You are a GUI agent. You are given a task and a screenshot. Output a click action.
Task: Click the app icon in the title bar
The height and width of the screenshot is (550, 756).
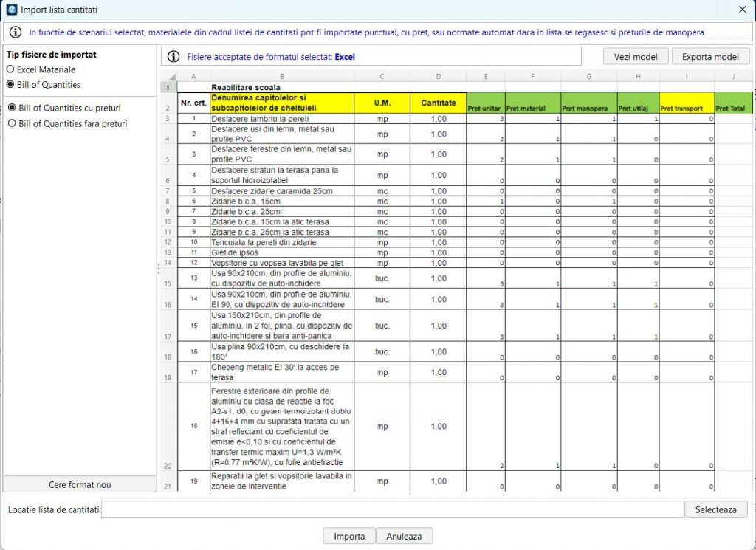11,9
